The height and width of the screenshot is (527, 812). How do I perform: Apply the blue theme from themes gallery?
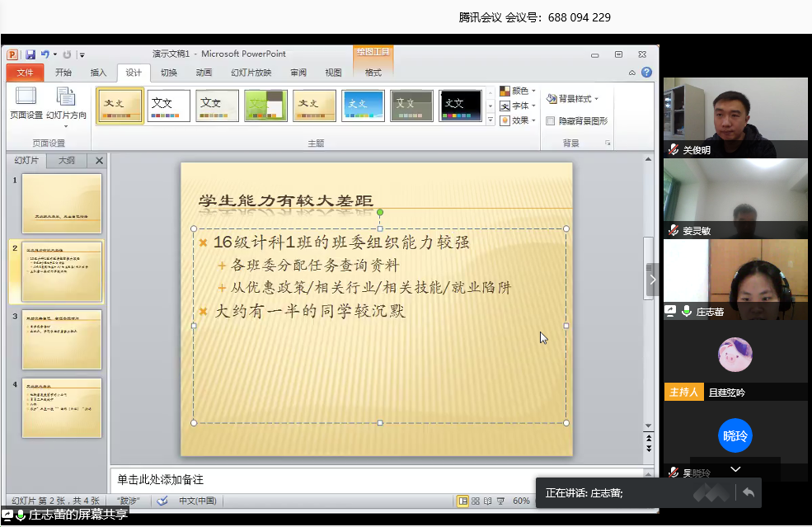pyautogui.click(x=363, y=105)
